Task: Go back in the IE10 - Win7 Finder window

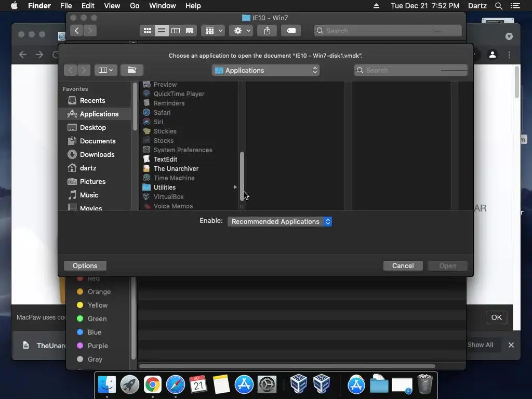Action: 77,31
